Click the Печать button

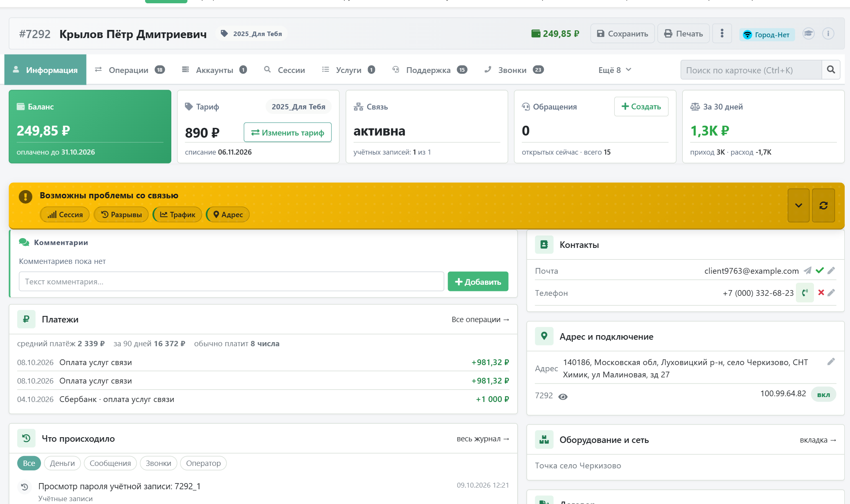point(683,34)
